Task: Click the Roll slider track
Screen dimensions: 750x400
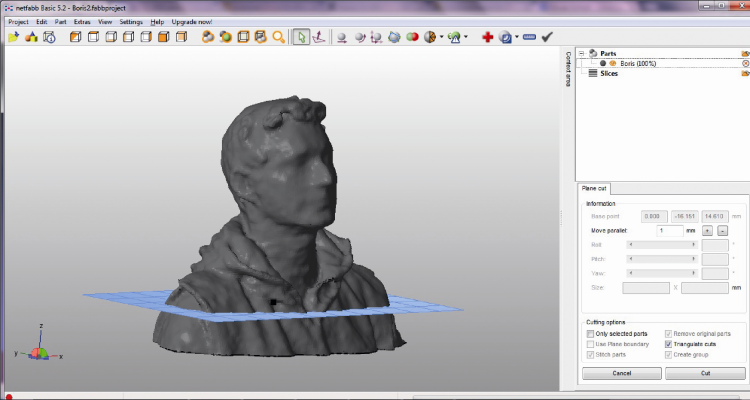Action: coord(662,244)
